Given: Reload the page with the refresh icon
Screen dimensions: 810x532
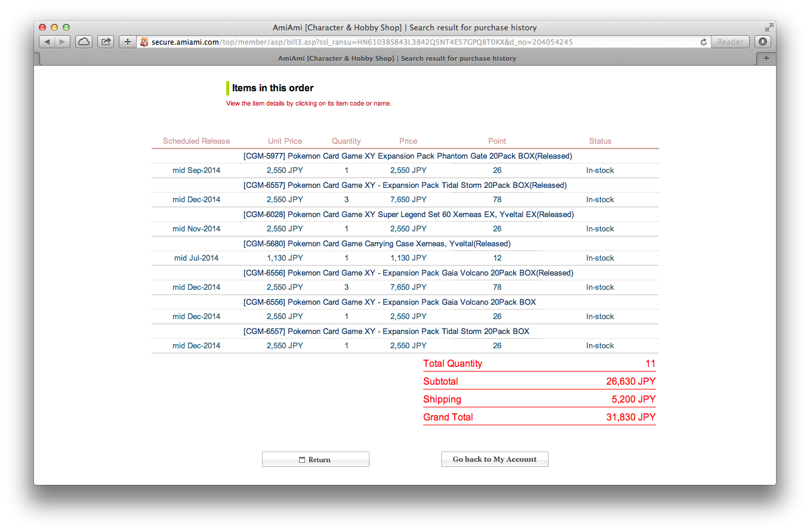Looking at the screenshot, I should [704, 42].
